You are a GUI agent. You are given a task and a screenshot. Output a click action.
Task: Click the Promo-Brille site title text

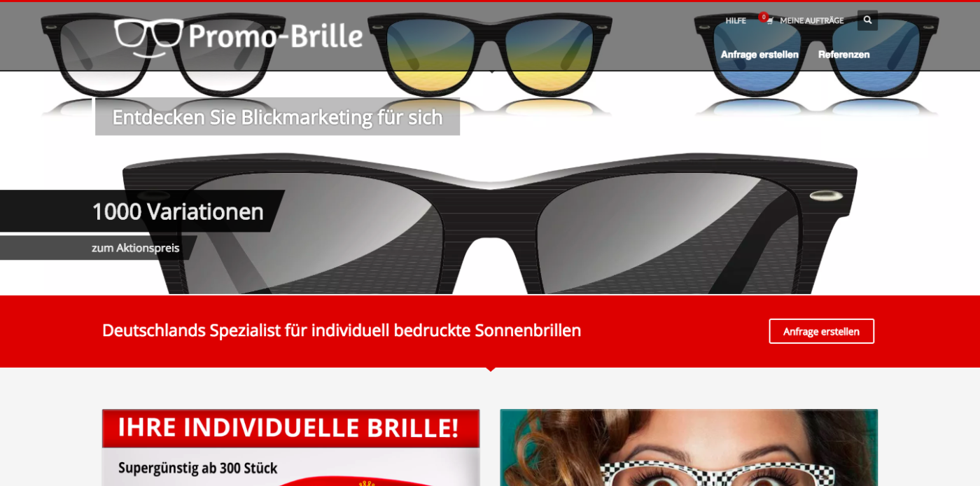pos(276,36)
